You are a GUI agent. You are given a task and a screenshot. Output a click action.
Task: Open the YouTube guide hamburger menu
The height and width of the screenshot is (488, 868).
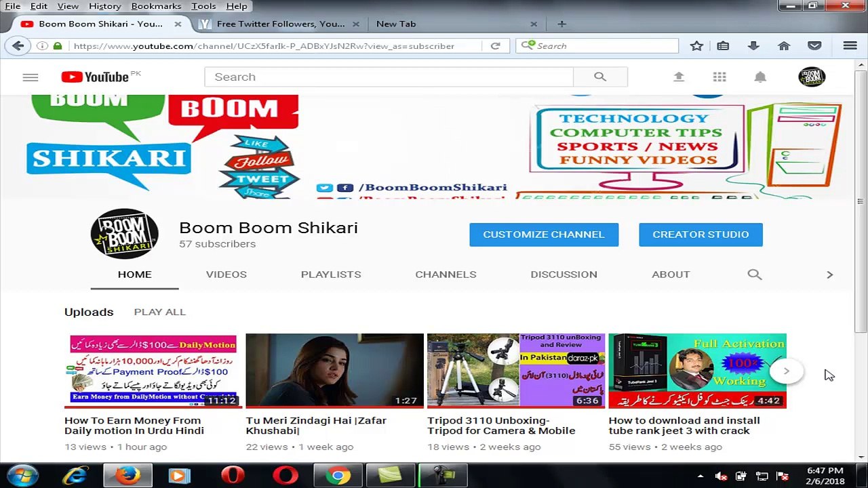31,77
